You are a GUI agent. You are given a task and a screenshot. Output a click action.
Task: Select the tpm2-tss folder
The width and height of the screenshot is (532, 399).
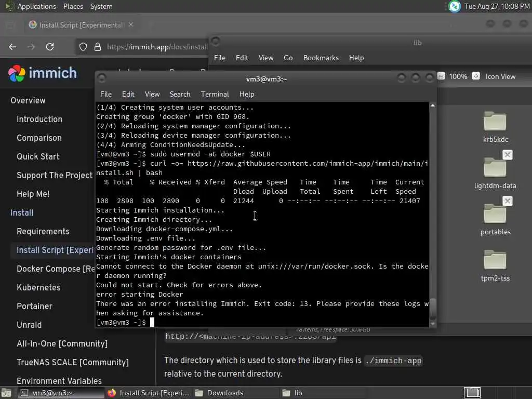[x=495, y=265]
